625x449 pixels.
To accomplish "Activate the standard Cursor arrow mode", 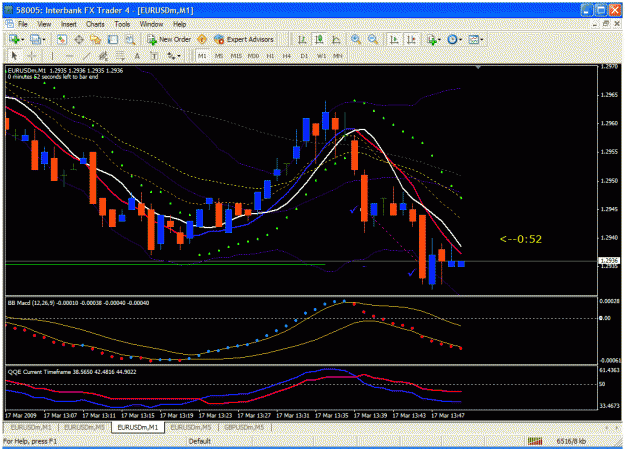I will pyautogui.click(x=14, y=56).
